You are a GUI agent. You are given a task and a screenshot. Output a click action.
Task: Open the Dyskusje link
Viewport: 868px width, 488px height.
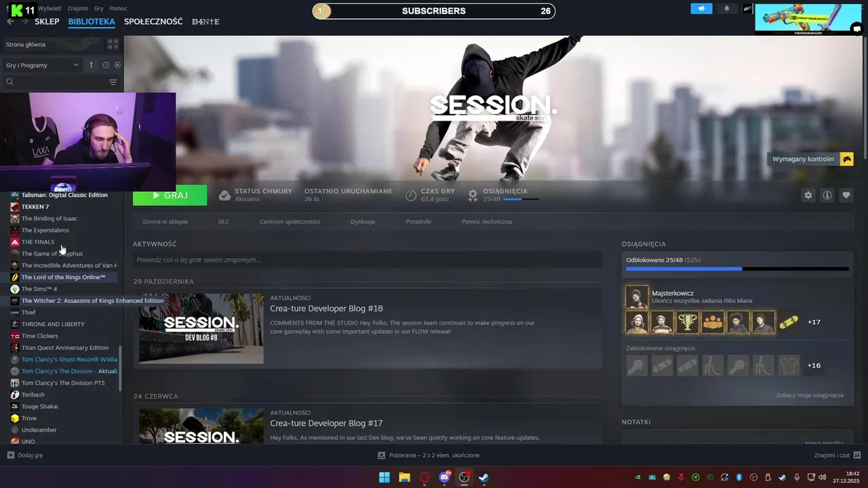363,222
